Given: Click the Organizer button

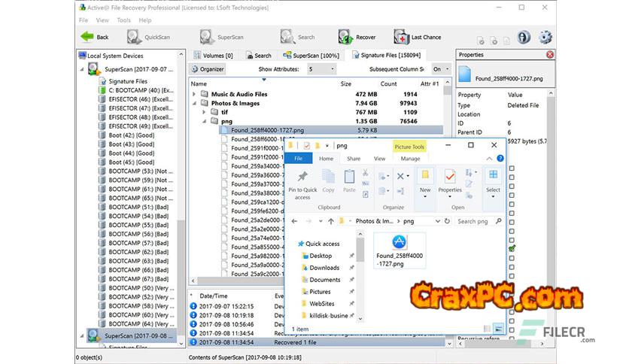Looking at the screenshot, I should click(208, 69).
